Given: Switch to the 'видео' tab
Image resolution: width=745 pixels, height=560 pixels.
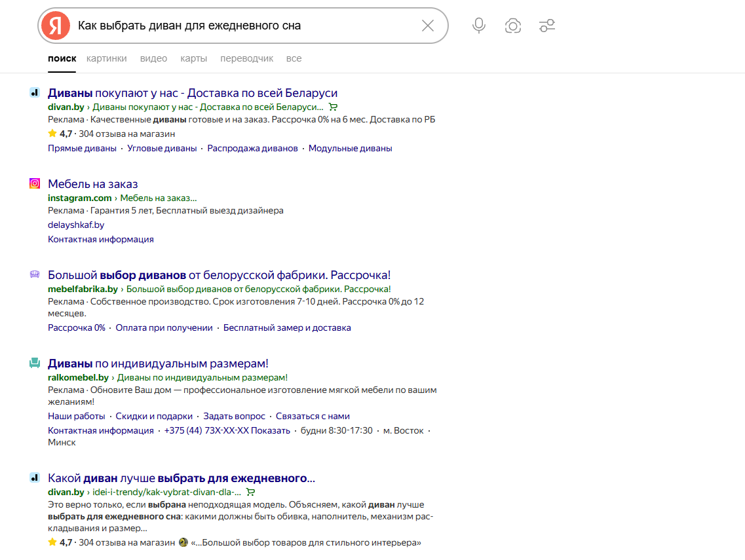Looking at the screenshot, I should pos(153,58).
